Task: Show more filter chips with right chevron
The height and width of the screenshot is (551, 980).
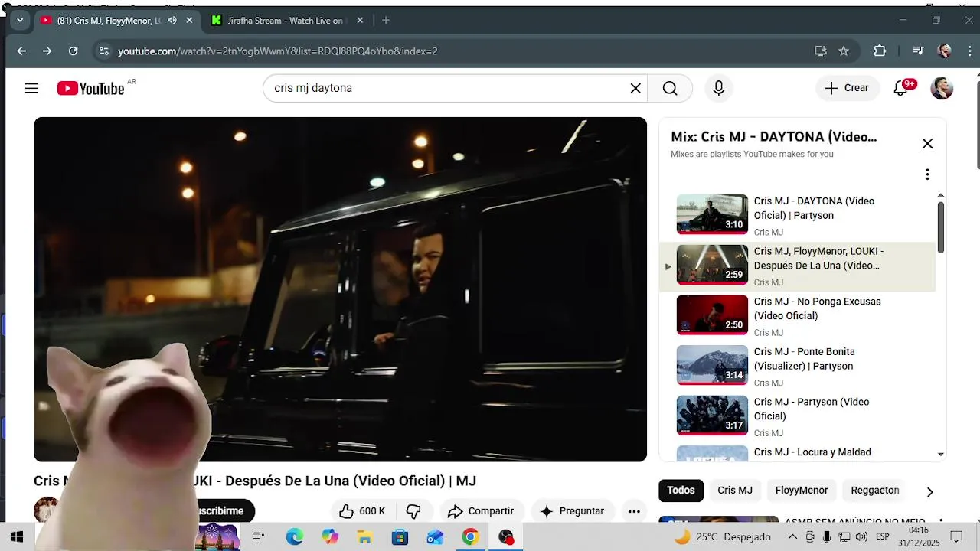Action: pyautogui.click(x=929, y=491)
